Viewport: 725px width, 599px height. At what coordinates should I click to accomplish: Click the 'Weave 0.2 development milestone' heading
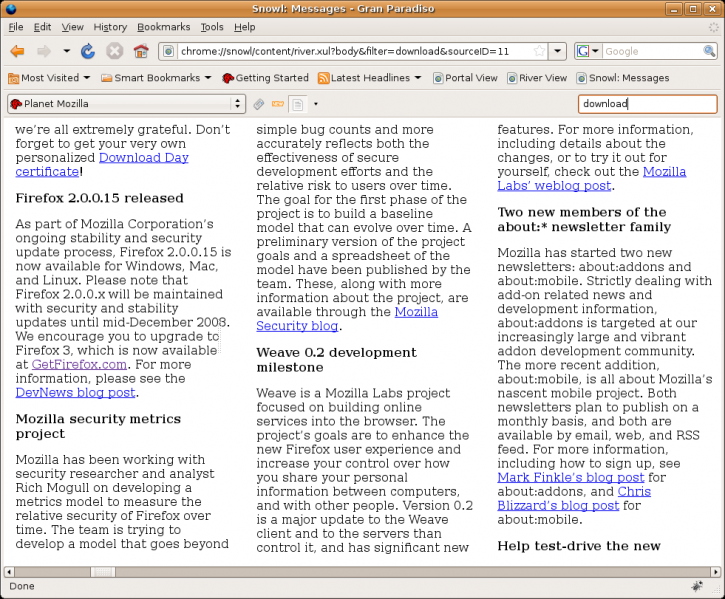point(337,359)
